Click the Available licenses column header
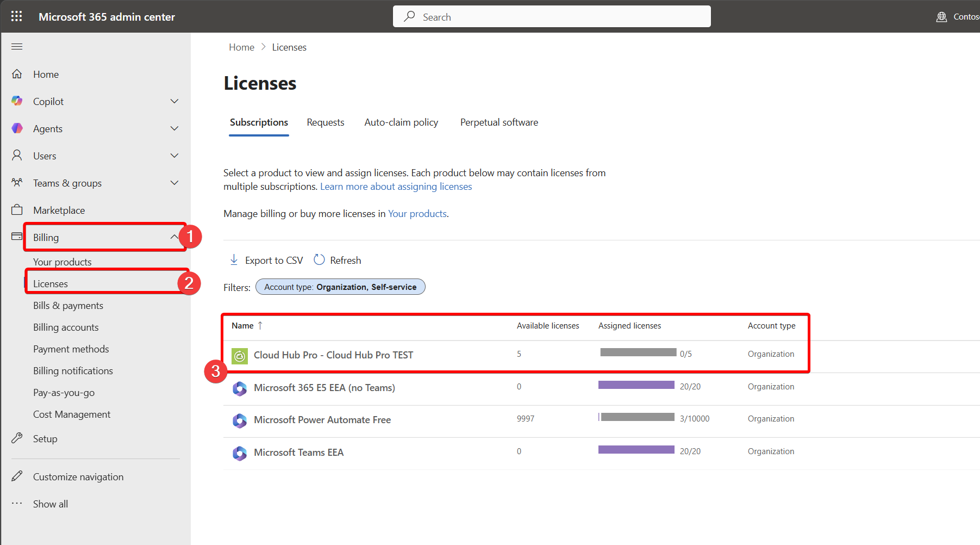This screenshot has width=980, height=545. [x=548, y=326]
